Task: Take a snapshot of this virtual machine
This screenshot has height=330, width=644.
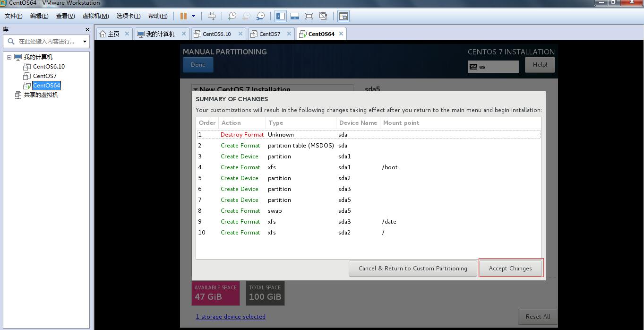Action: [232, 16]
